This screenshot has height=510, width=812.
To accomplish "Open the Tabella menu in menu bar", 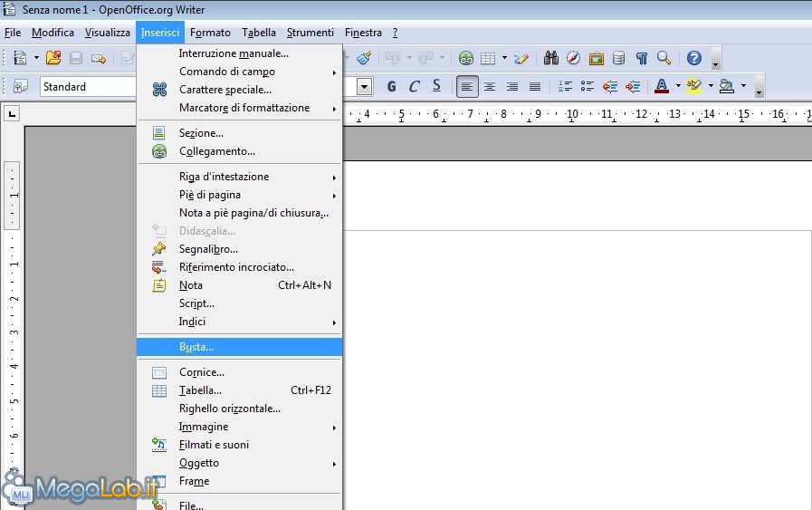I will [258, 33].
